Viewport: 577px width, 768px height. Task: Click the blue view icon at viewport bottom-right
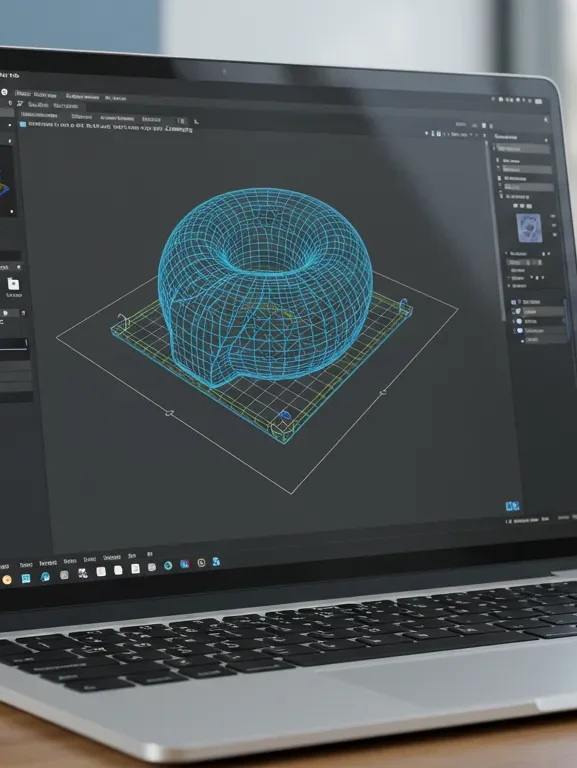pos(512,506)
